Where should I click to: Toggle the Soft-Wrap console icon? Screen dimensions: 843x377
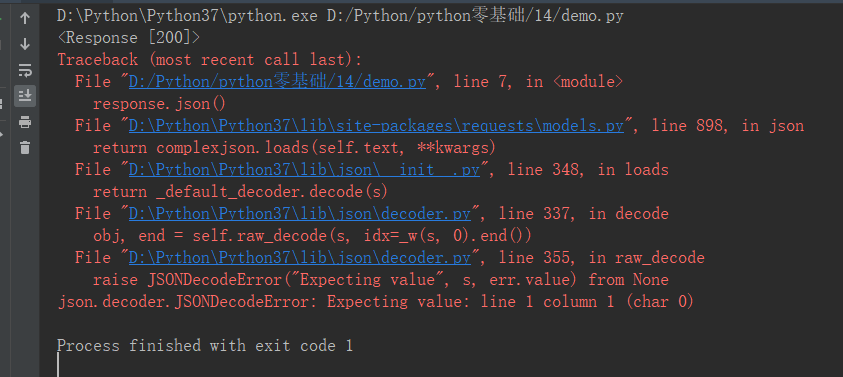[25, 70]
